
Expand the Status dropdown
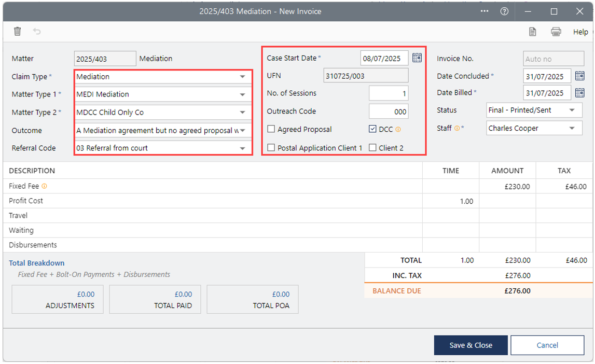click(572, 110)
